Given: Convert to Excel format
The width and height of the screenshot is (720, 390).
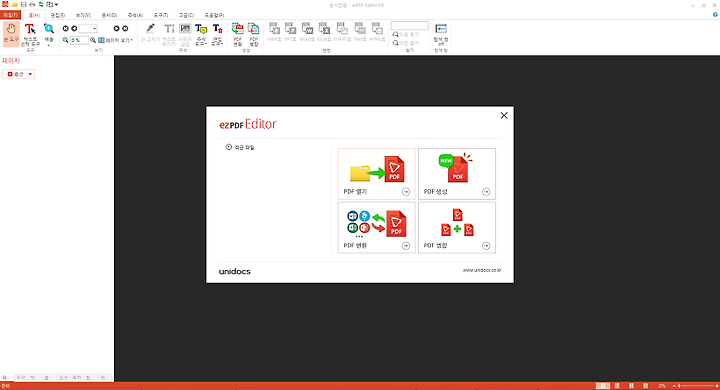Looking at the screenshot, I should pos(324,33).
